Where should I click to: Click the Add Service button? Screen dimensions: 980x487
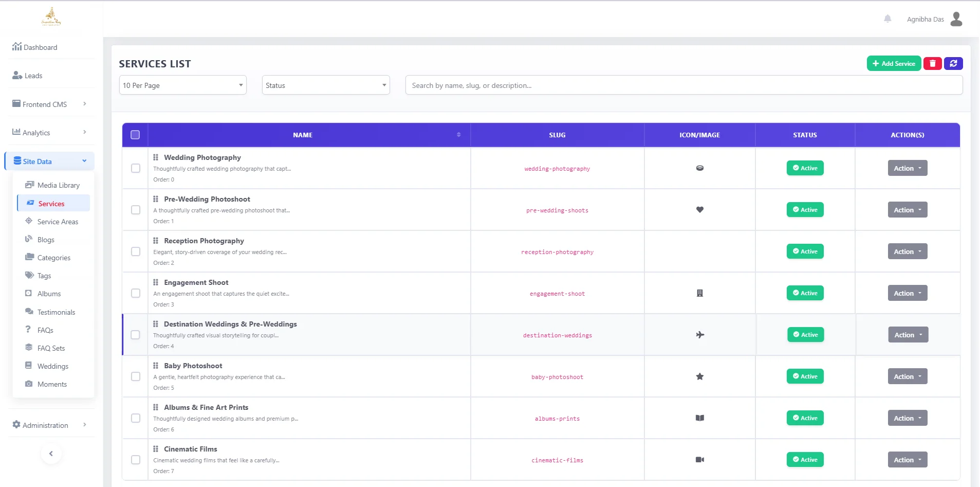click(x=893, y=63)
